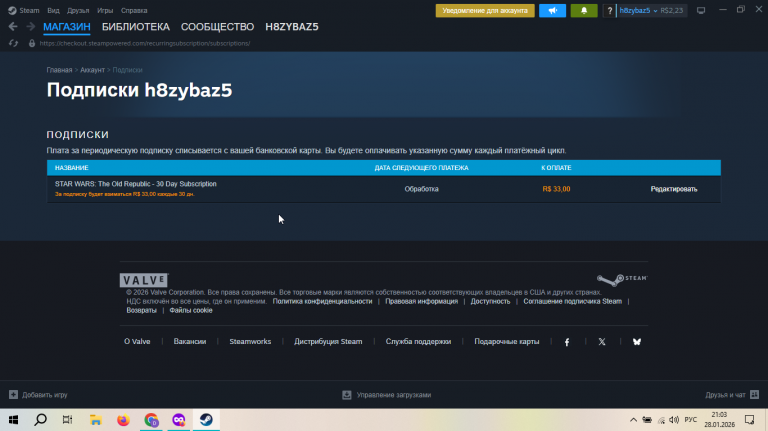Click the taskbar search magnifier icon

point(41,420)
